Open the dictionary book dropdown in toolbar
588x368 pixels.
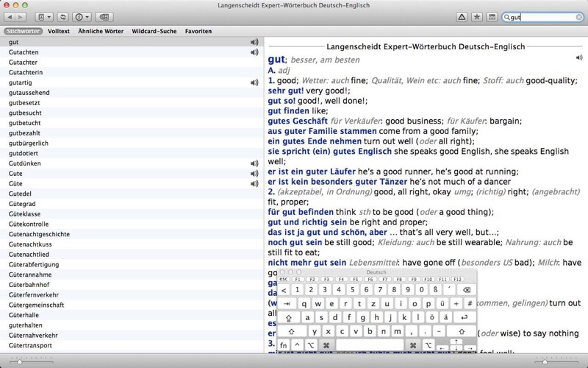[45, 17]
